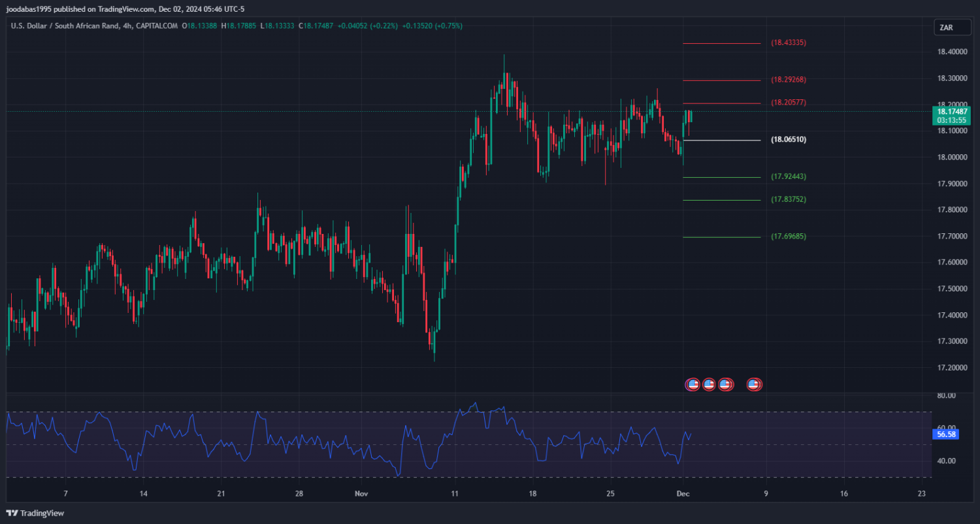Select the green support label (17.83752)
The height and width of the screenshot is (524, 980).
tap(789, 199)
